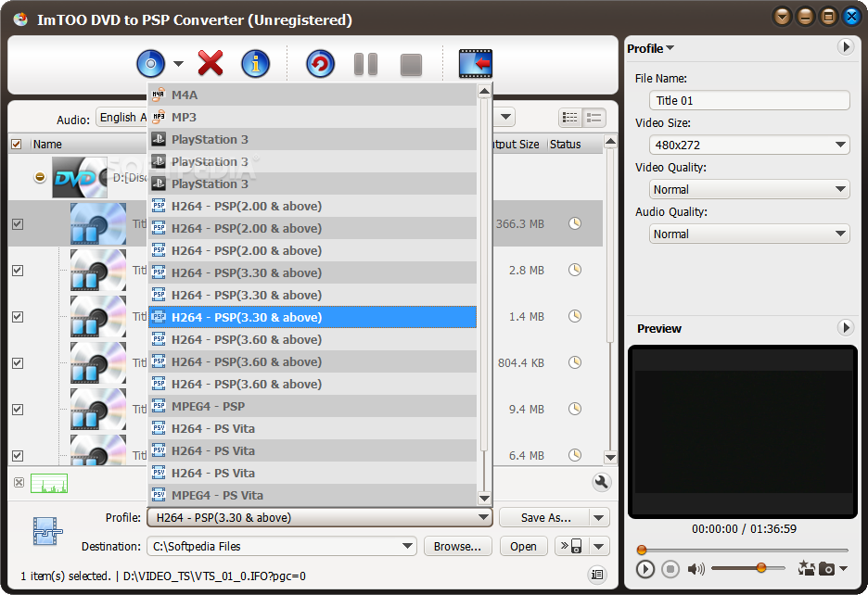Switch to detailed list view icon

pyautogui.click(x=594, y=118)
